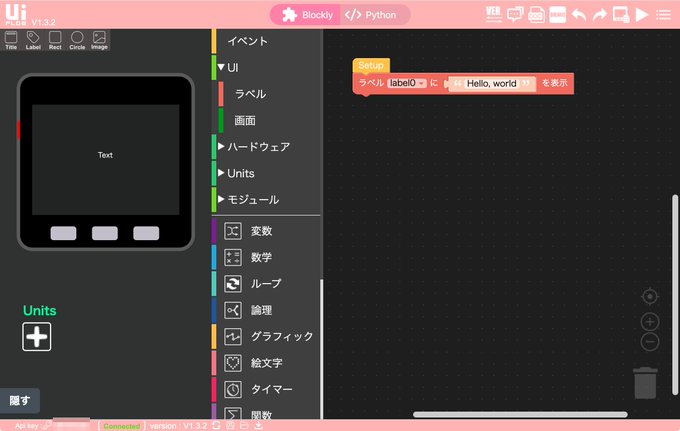Click the toolbox category list scrollbar
The image size is (680, 431).
(x=321, y=349)
